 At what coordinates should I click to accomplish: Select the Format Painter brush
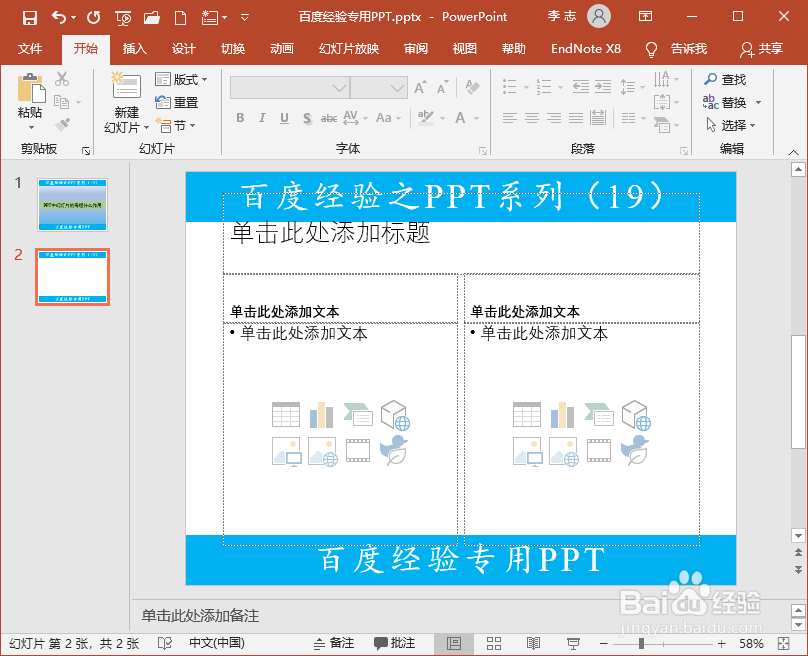(62, 124)
